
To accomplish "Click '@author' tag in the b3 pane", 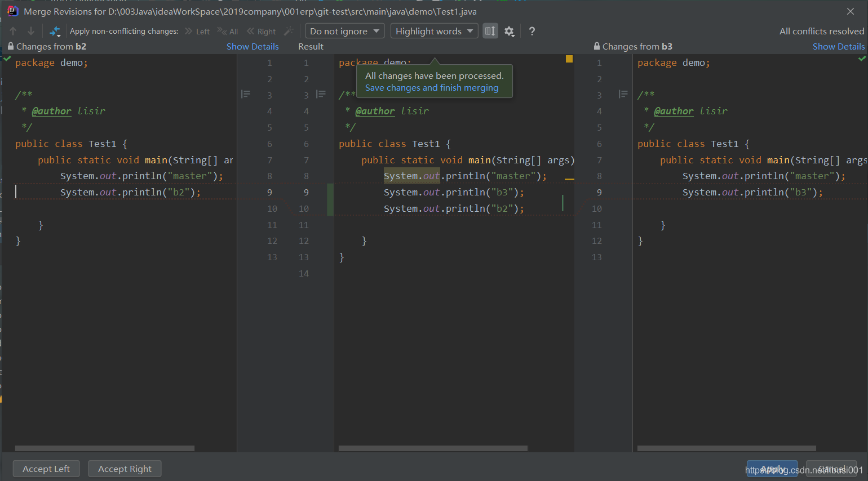I will coord(674,112).
